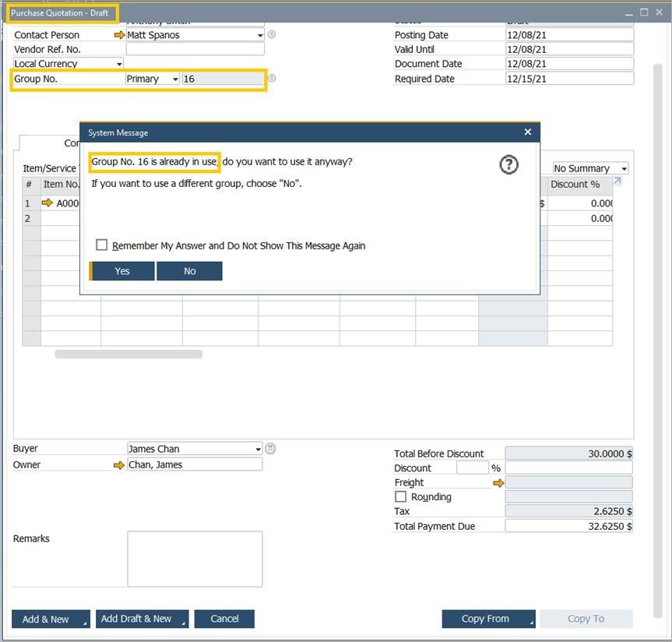Click the round icon beside Buyer field
The height and width of the screenshot is (642, 672).
(x=270, y=449)
